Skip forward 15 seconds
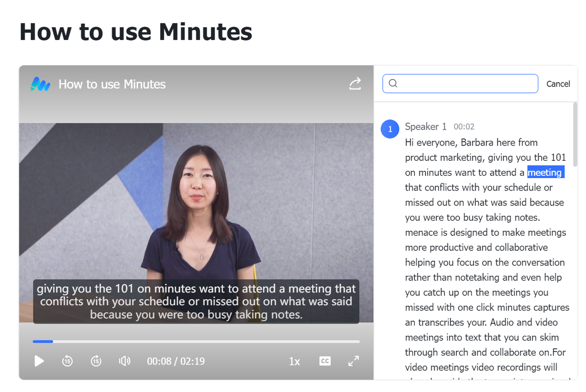 (x=96, y=361)
